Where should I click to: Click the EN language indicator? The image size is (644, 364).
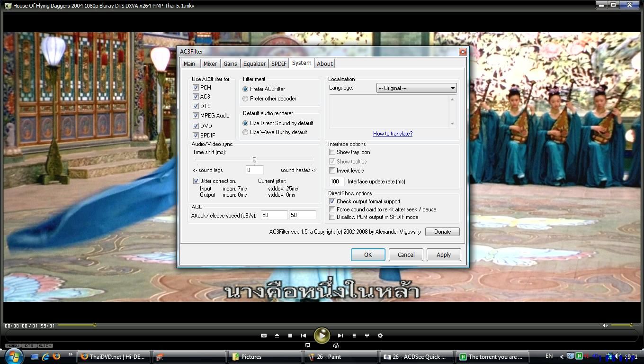point(549,356)
